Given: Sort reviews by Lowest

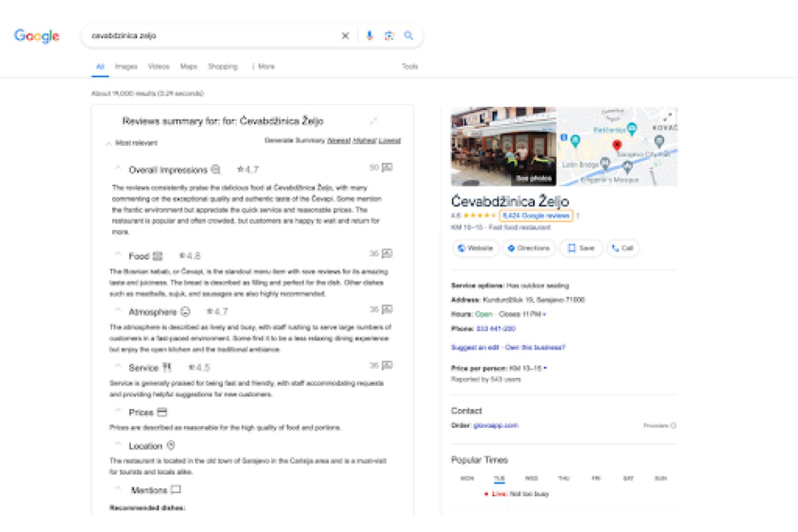Looking at the screenshot, I should tap(390, 140).
